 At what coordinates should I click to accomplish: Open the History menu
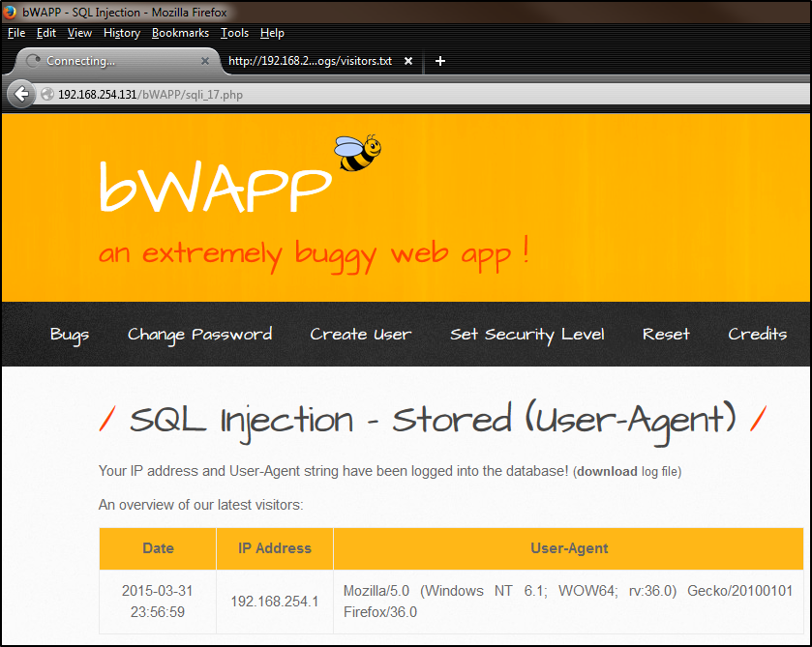pyautogui.click(x=122, y=33)
